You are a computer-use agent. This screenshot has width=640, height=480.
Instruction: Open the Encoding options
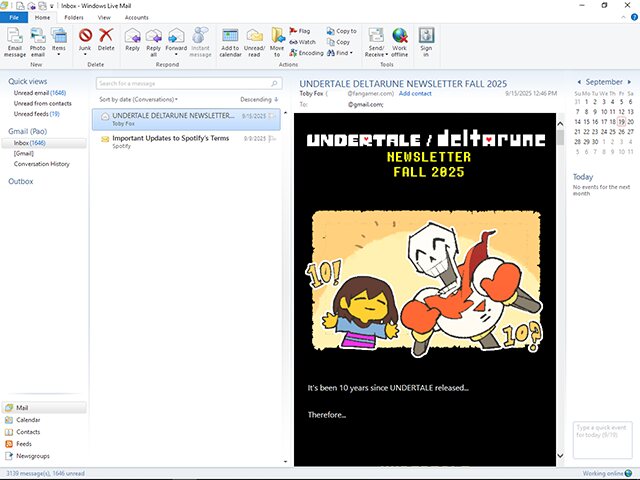tap(306, 53)
